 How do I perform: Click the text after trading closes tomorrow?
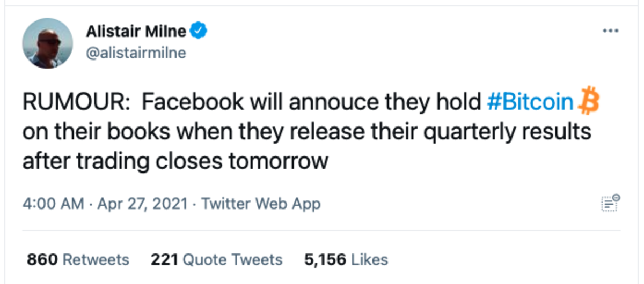175,161
